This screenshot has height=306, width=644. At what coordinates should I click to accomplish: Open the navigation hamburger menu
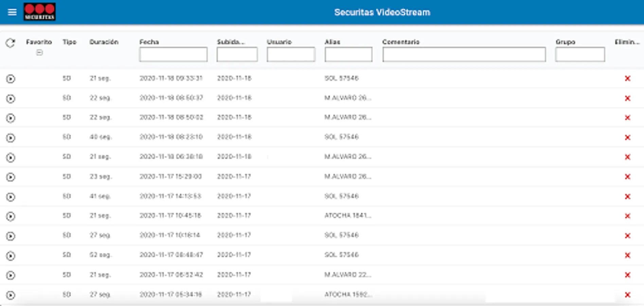13,12
